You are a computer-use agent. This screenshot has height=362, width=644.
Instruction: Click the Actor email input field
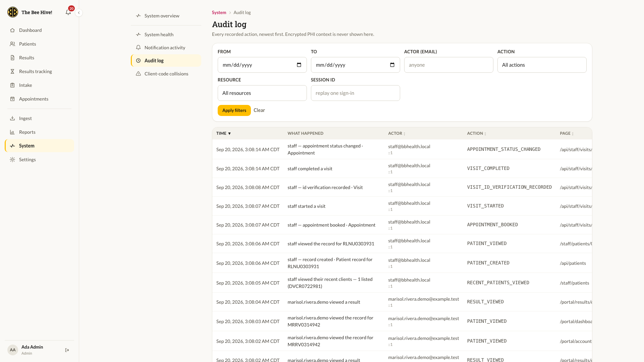tap(448, 65)
